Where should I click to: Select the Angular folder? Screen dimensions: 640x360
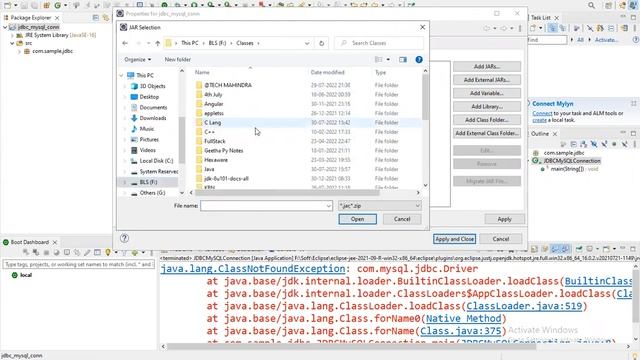tap(213, 104)
